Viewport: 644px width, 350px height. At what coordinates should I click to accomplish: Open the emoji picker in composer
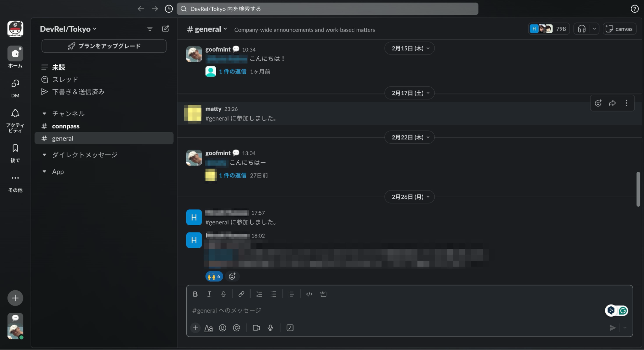tap(223, 328)
